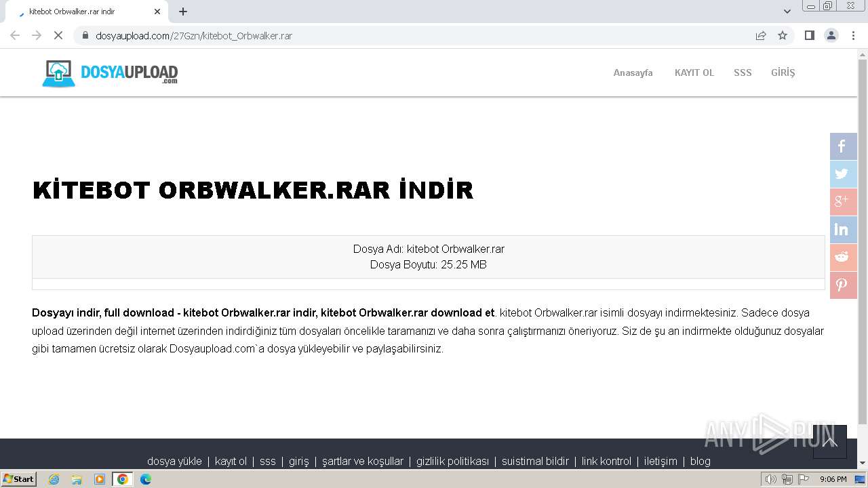This screenshot has width=868, height=488.
Task: Open tab search dropdown arrow
Action: [x=787, y=12]
